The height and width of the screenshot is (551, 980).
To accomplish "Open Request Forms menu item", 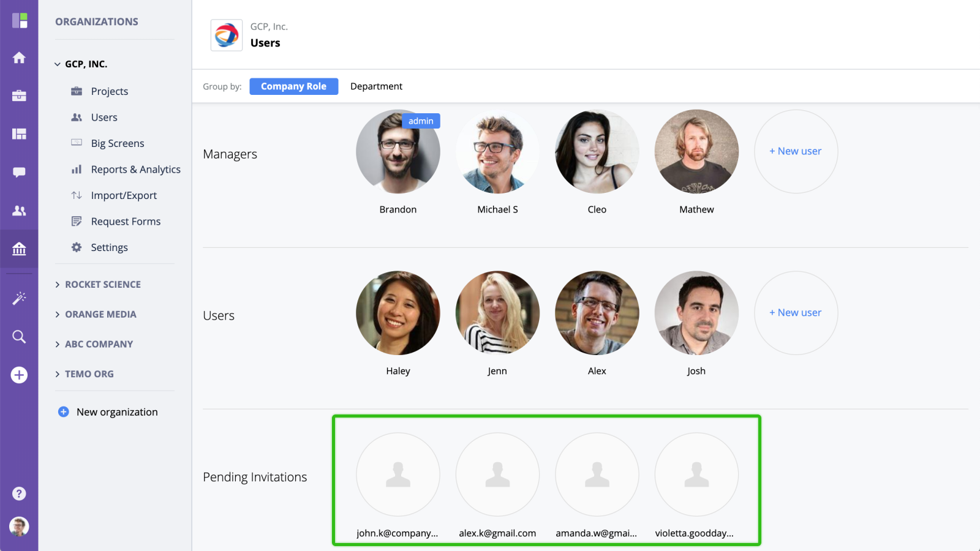I will pyautogui.click(x=126, y=221).
